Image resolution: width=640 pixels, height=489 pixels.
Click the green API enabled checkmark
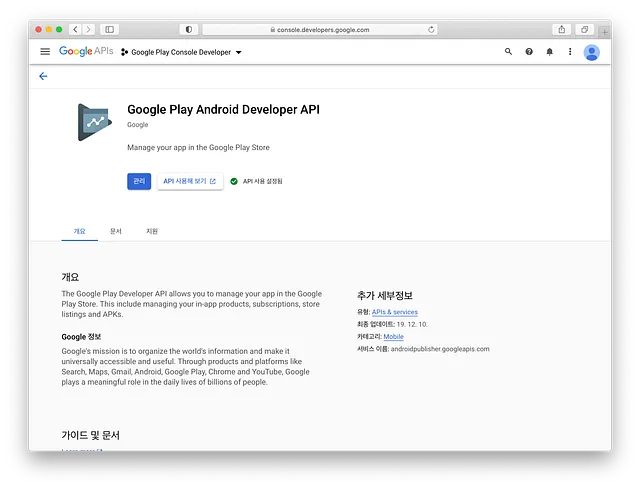(x=234, y=181)
